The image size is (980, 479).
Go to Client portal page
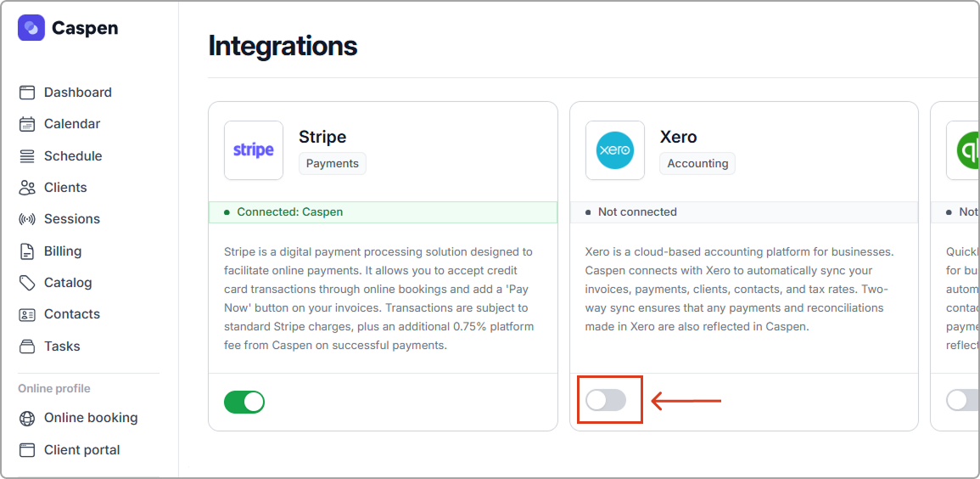[x=81, y=450]
